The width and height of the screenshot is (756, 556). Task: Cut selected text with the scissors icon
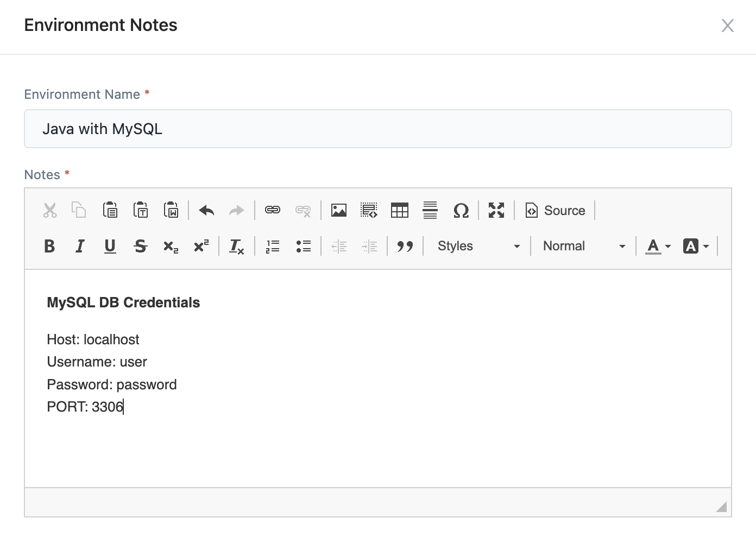(x=49, y=210)
